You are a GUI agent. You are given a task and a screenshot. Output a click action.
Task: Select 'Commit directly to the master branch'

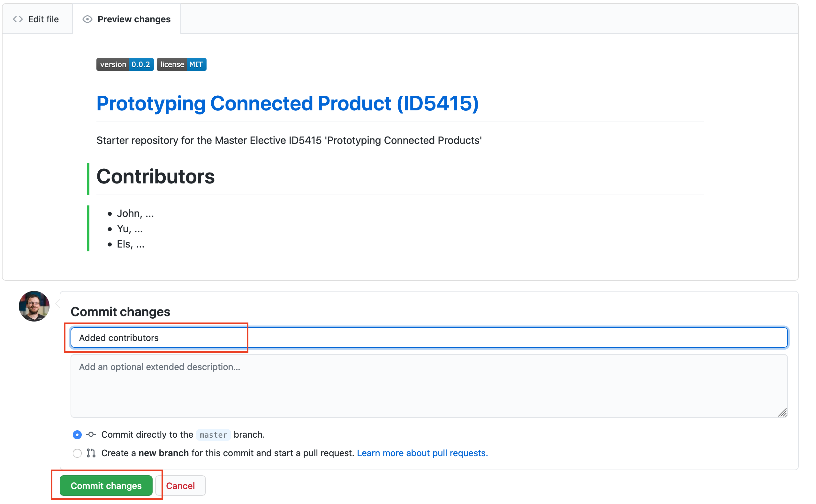pyautogui.click(x=77, y=434)
